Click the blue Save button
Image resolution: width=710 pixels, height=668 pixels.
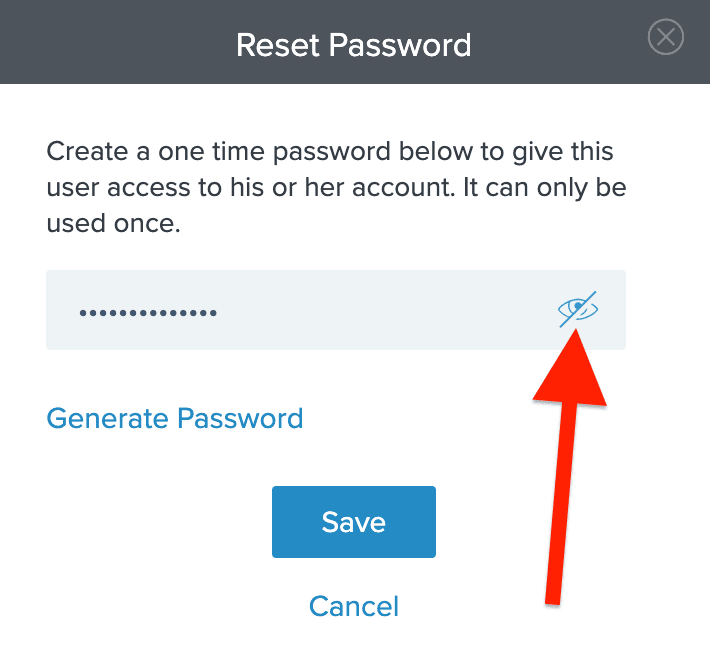coord(354,522)
